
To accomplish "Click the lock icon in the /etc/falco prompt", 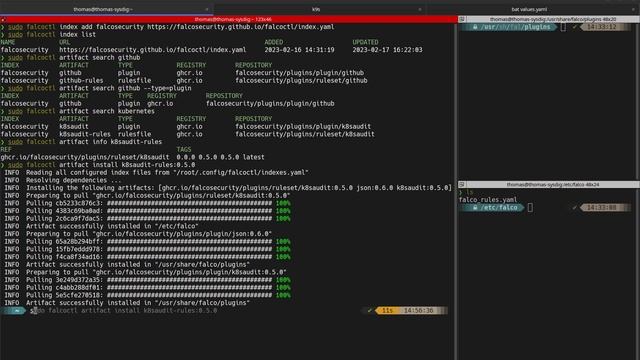I will (x=475, y=208).
